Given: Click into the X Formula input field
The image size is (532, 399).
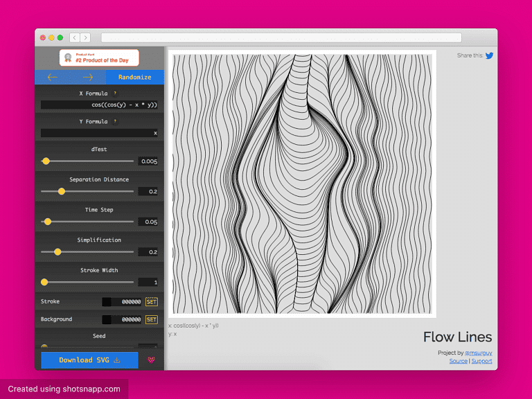Looking at the screenshot, I should pyautogui.click(x=99, y=105).
